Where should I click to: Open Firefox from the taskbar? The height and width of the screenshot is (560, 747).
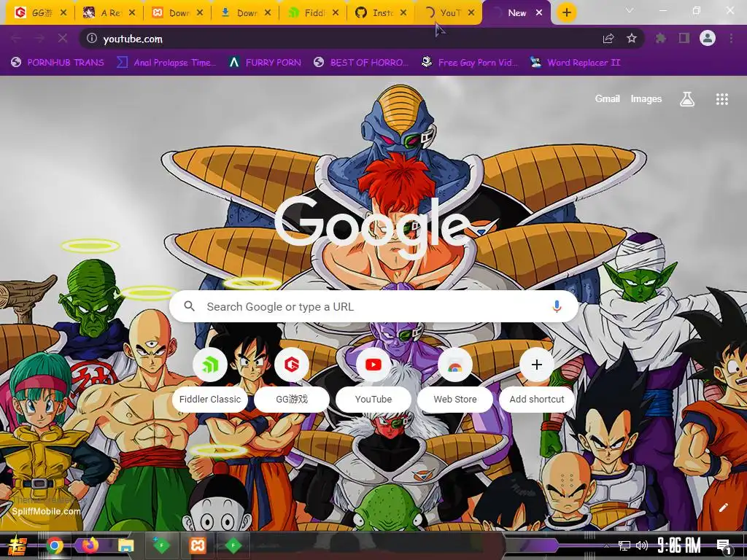[90, 545]
